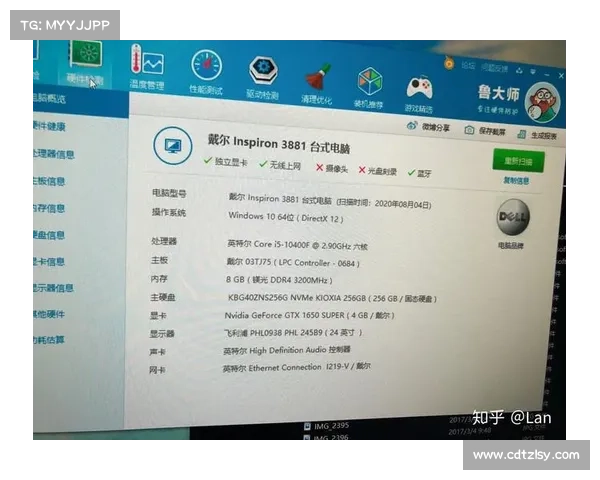
Task: Select 显示器信息 in the sidebar
Action: tap(53, 288)
